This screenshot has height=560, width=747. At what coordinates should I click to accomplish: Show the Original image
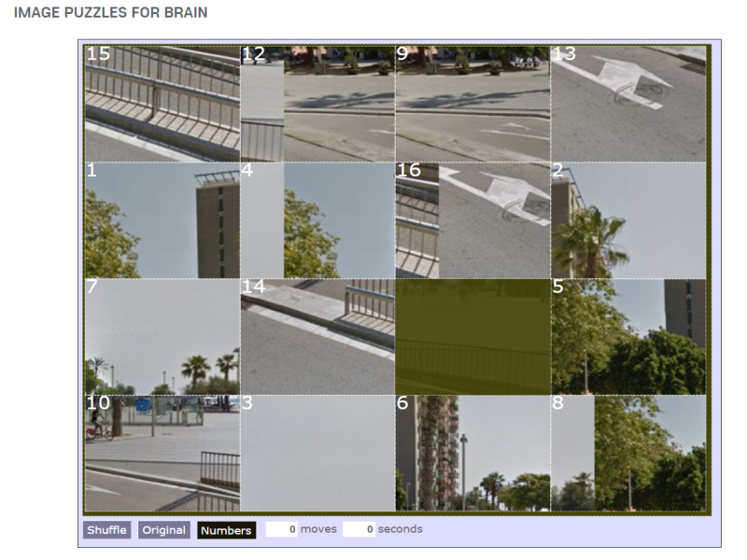pyautogui.click(x=164, y=530)
